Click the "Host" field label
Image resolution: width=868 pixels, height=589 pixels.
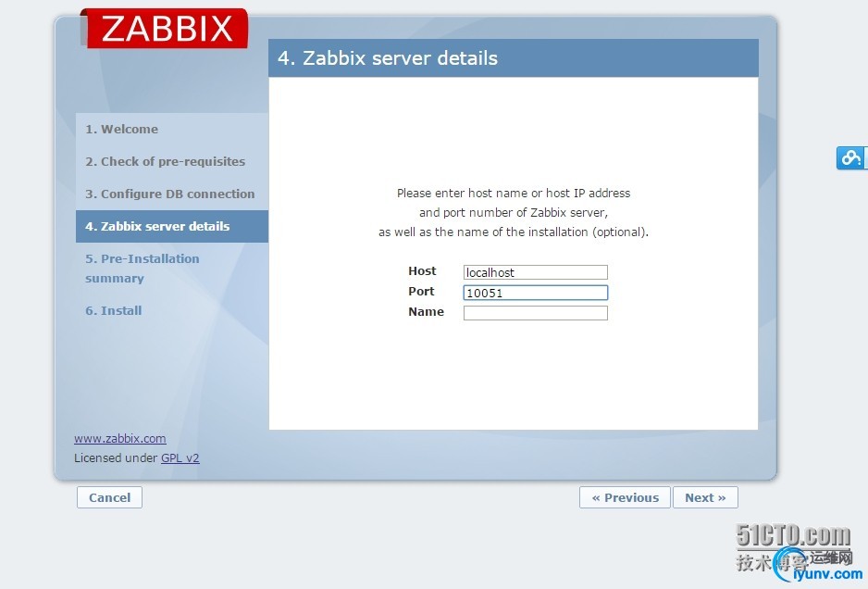[x=422, y=271]
